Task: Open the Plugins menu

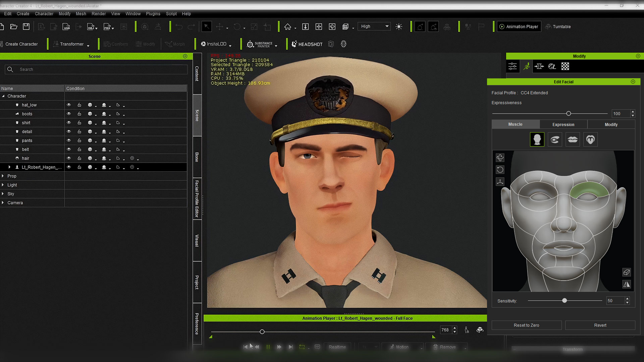Action: click(153, 14)
